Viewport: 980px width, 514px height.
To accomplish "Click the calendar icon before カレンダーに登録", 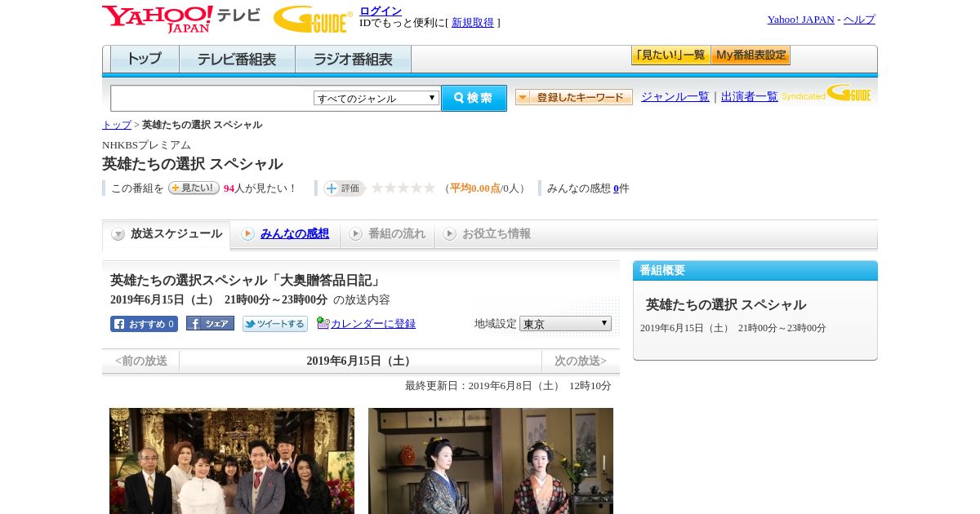I will coord(323,323).
